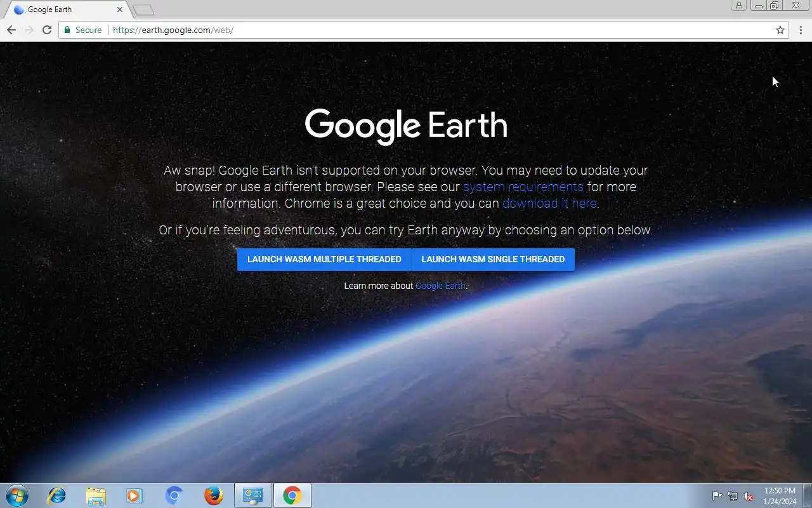Switch to the active Chrome taskbar button
The image size is (812, 508).
coord(292,495)
